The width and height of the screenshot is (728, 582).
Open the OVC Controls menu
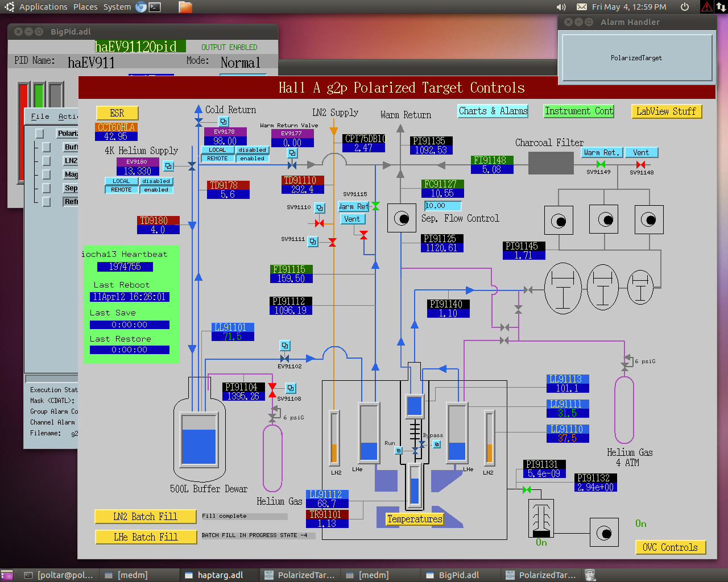[671, 547]
